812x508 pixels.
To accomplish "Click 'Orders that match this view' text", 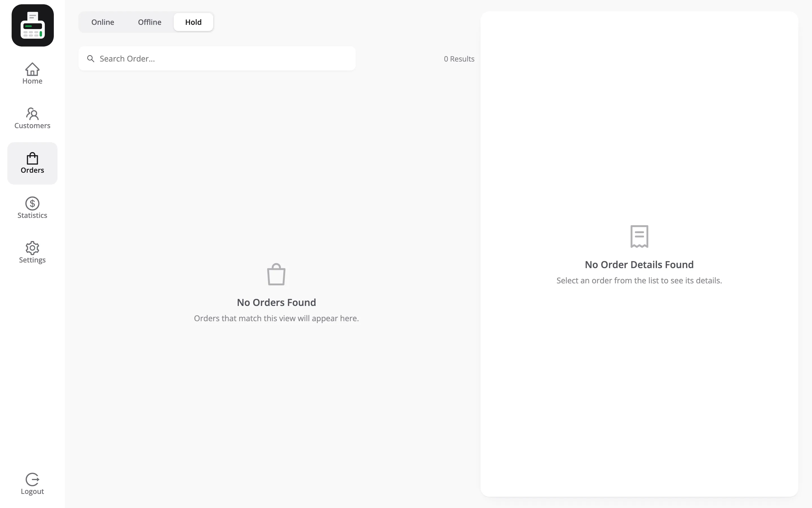I will coord(277,318).
